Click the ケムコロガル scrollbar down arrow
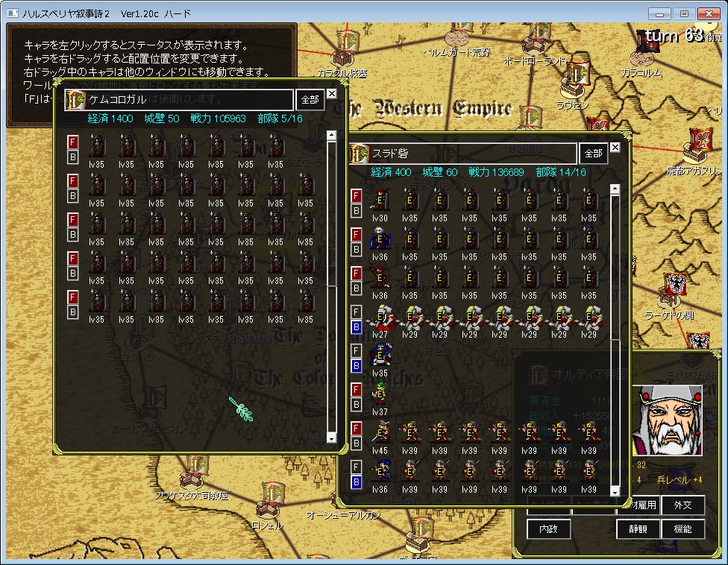This screenshot has width=728, height=565. [331, 438]
